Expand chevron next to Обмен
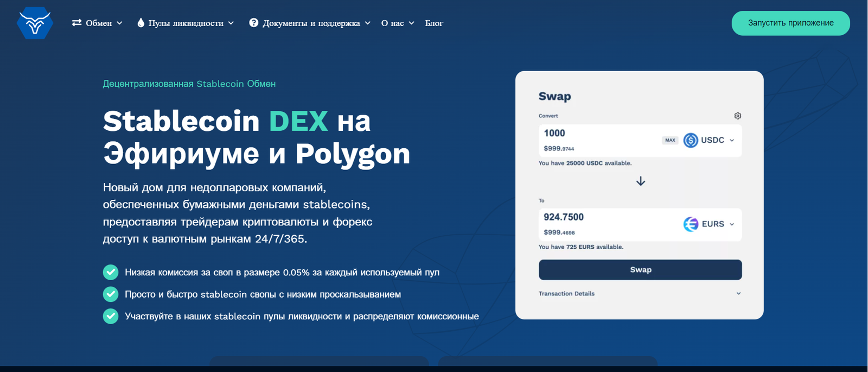The image size is (868, 372). [x=119, y=23]
